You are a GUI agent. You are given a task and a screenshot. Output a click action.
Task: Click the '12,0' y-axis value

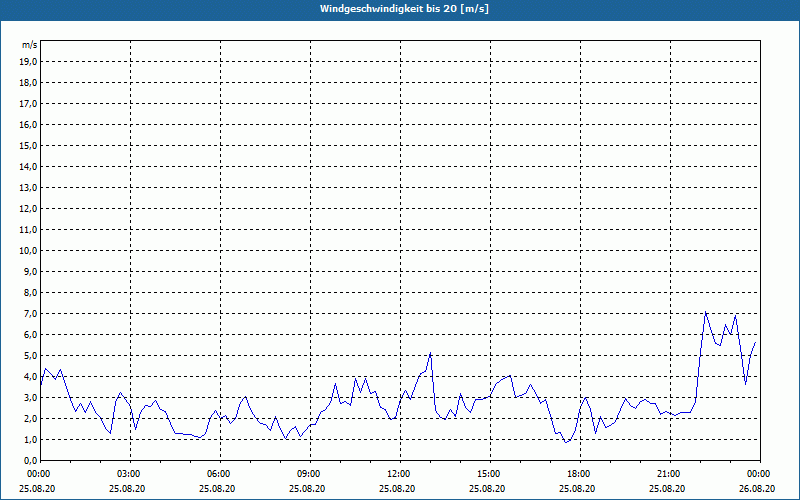coord(29,209)
